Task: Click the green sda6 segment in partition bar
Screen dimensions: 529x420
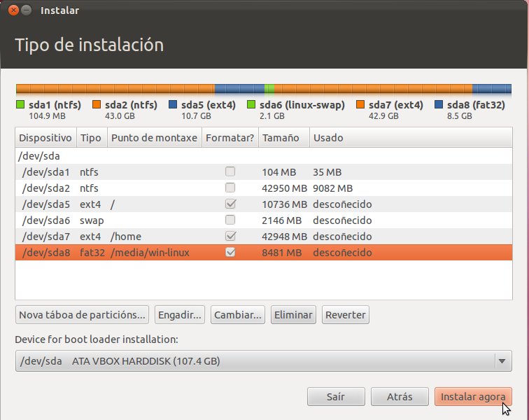Action: [x=269, y=89]
